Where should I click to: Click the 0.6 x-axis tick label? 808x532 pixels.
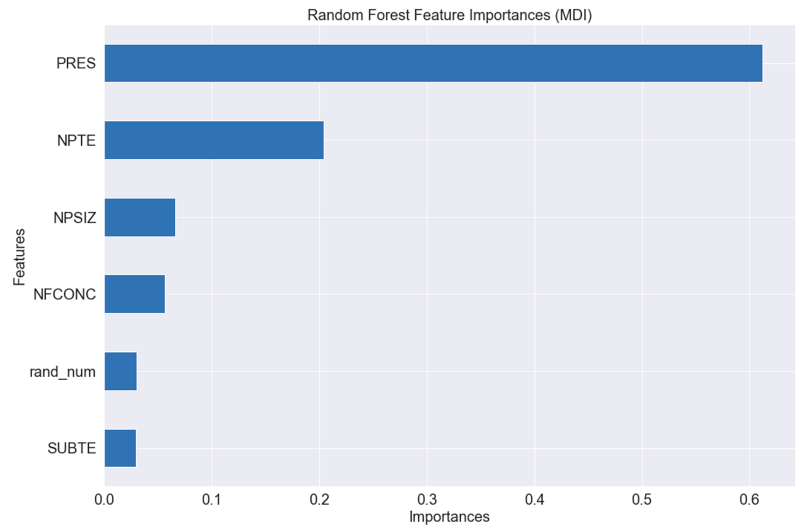click(749, 500)
